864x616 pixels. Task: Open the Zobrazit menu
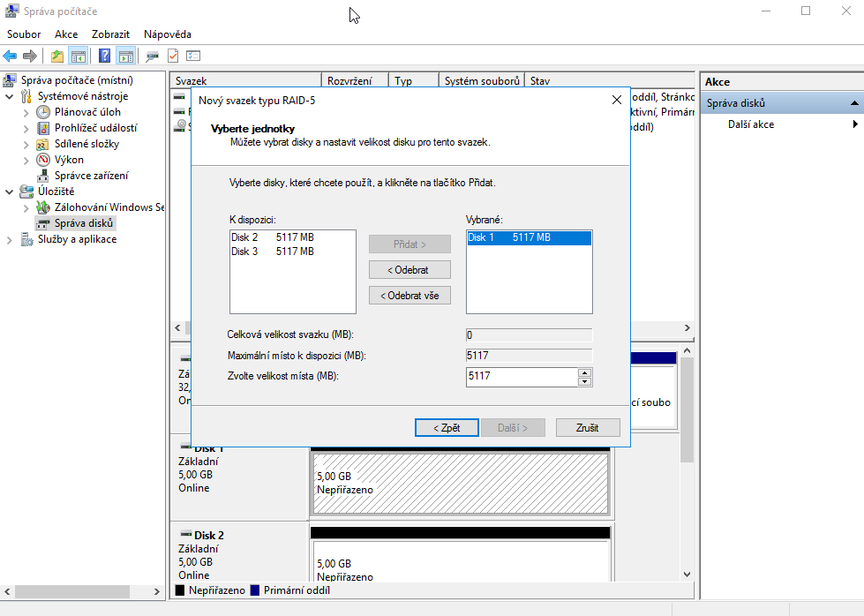coord(110,34)
